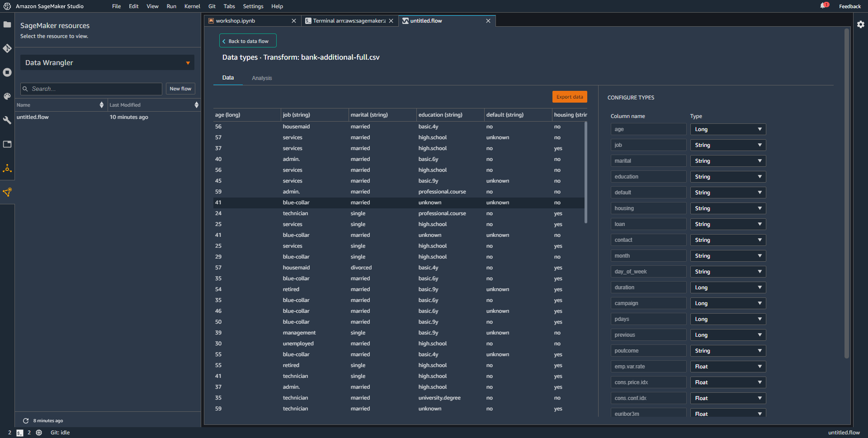Close the untitled.flow tab
Screen dimensions: 868x438
(488, 21)
